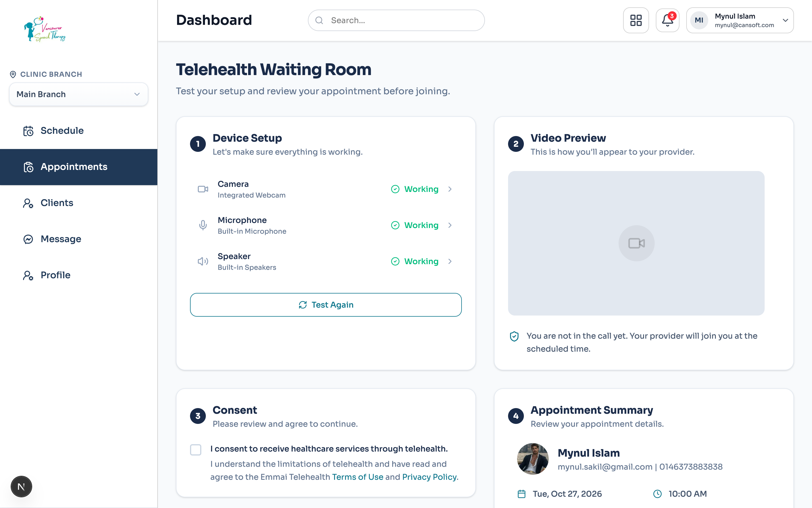Click the Speaker Working status label
Image resolution: width=812 pixels, height=508 pixels.
421,261
